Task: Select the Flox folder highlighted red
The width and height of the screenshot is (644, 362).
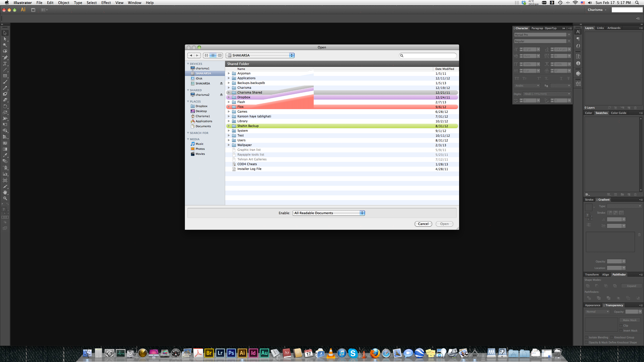Action: click(x=240, y=107)
